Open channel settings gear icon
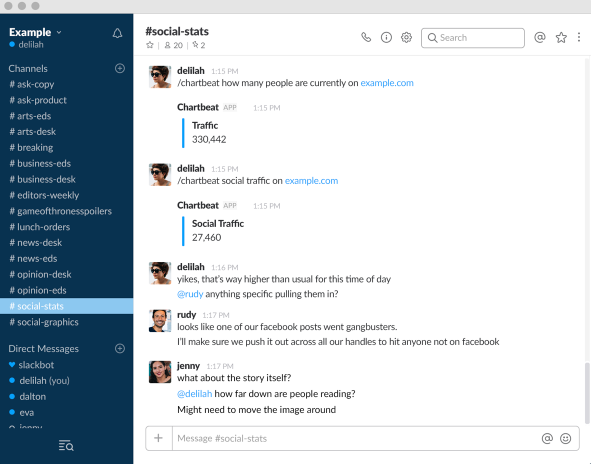 pyautogui.click(x=406, y=37)
